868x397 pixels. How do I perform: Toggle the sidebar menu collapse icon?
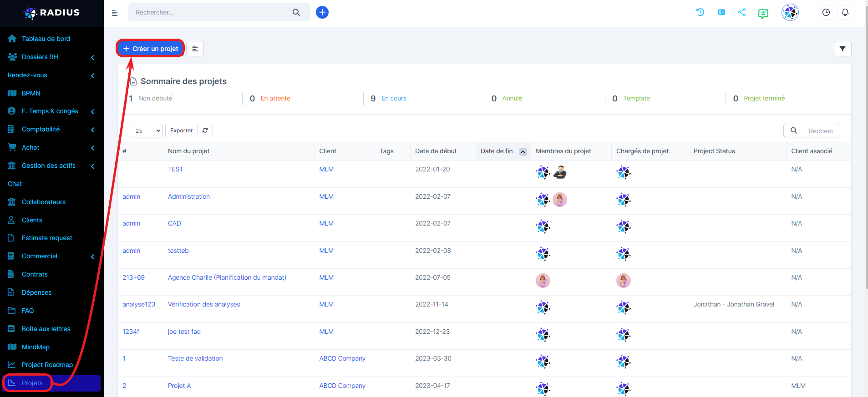click(x=115, y=13)
